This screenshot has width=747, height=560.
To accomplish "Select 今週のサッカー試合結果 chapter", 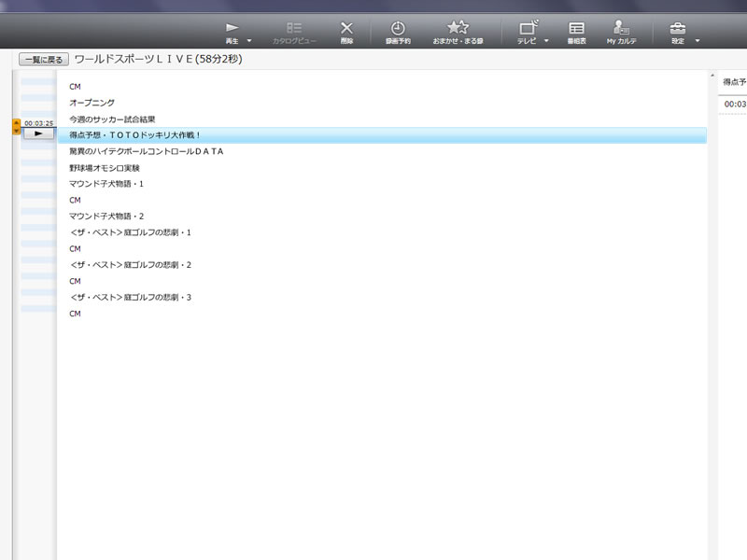I will pos(112,119).
